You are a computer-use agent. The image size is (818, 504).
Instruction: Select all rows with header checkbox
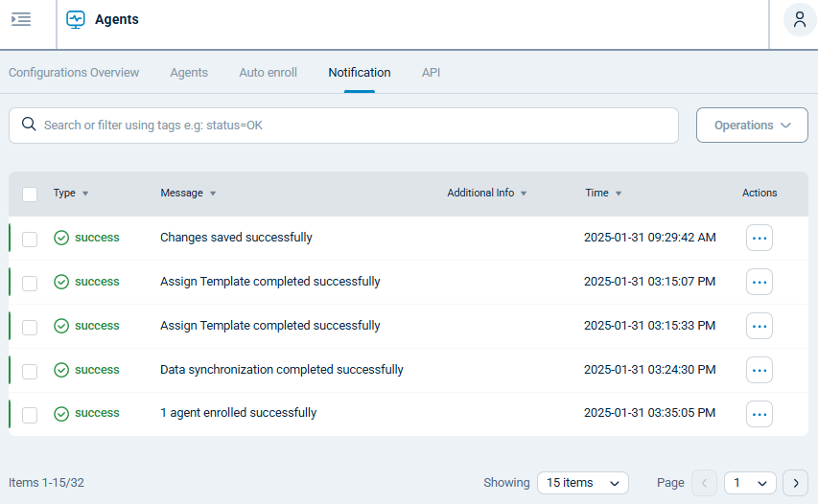pyautogui.click(x=30, y=194)
